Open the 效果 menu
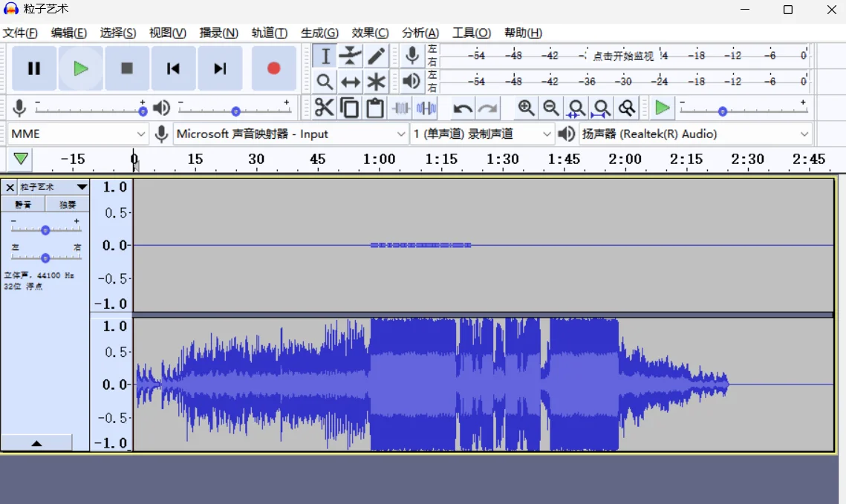 click(x=370, y=33)
